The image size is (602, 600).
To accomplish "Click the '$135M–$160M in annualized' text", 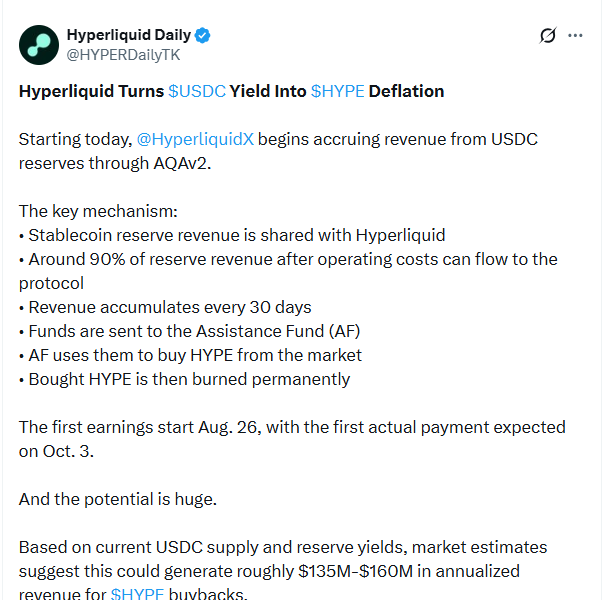I will tap(409, 571).
